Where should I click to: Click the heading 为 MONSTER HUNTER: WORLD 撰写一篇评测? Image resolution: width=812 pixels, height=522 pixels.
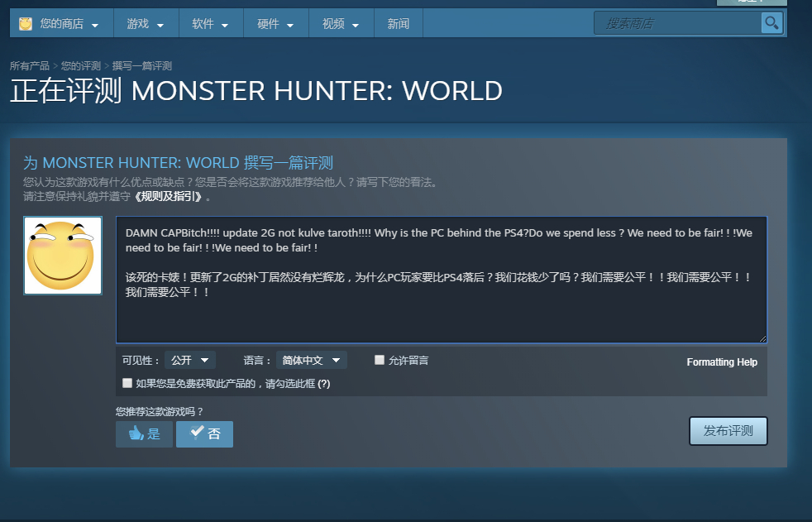[x=178, y=163]
